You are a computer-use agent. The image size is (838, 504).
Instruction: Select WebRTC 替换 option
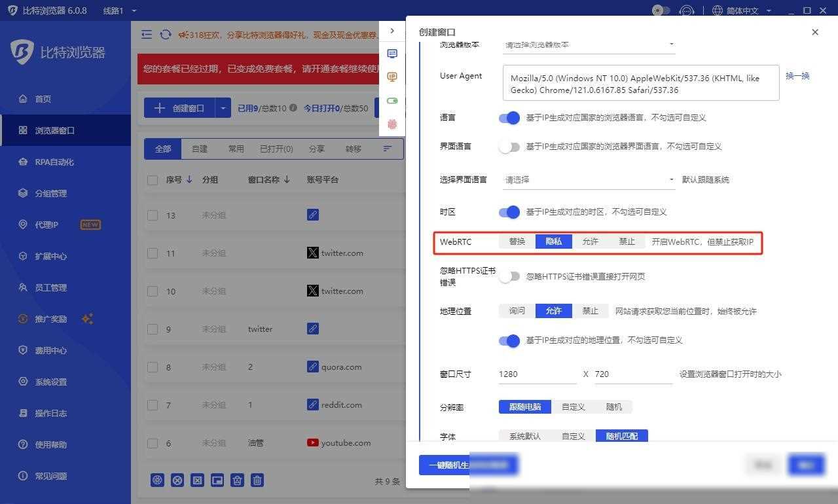pyautogui.click(x=517, y=242)
